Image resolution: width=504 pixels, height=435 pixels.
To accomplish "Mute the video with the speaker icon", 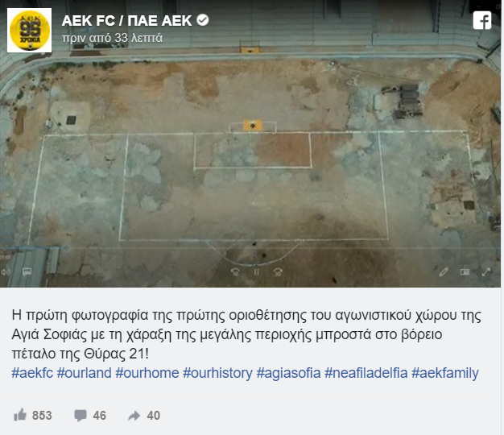I will click(5, 272).
